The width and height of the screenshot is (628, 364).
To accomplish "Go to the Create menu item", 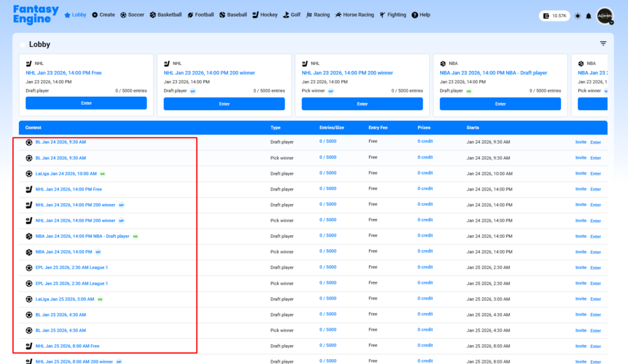I will click(103, 15).
